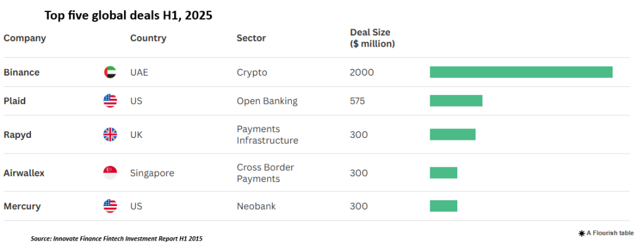The height and width of the screenshot is (250, 644).
Task: Click the Rapyd green deal bar
Action: 453,135
